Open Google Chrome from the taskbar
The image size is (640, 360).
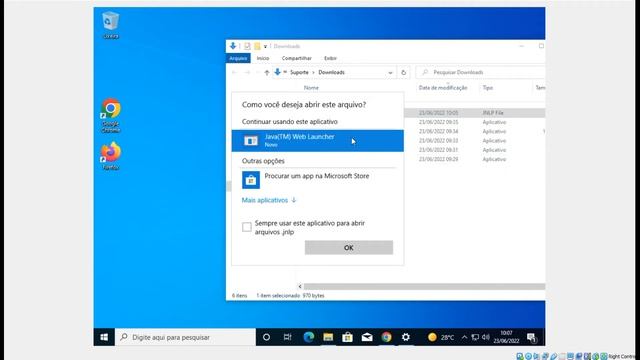tap(386, 337)
